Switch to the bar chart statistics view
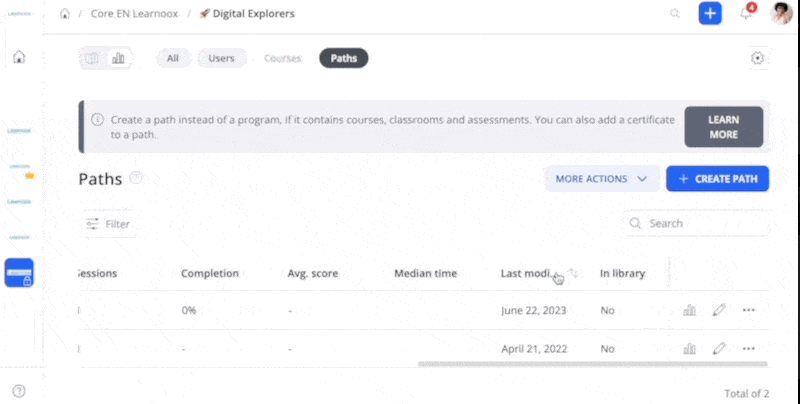Viewport: 800px width, 404px height. [x=118, y=58]
